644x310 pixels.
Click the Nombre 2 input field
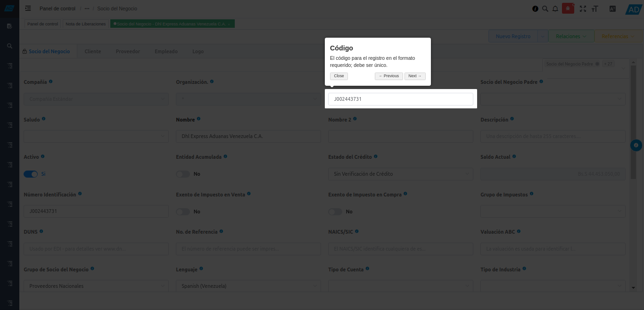[401, 137]
